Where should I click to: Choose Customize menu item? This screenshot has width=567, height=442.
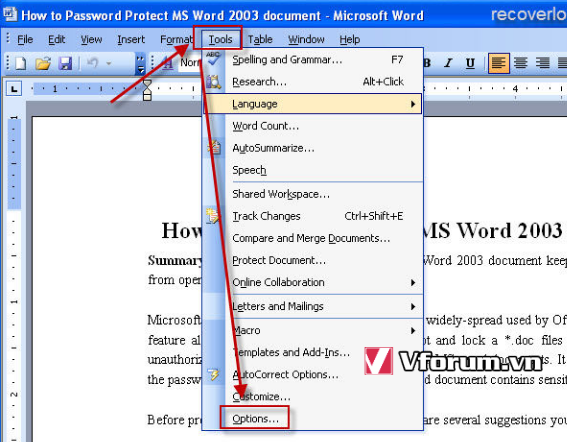pos(313,397)
